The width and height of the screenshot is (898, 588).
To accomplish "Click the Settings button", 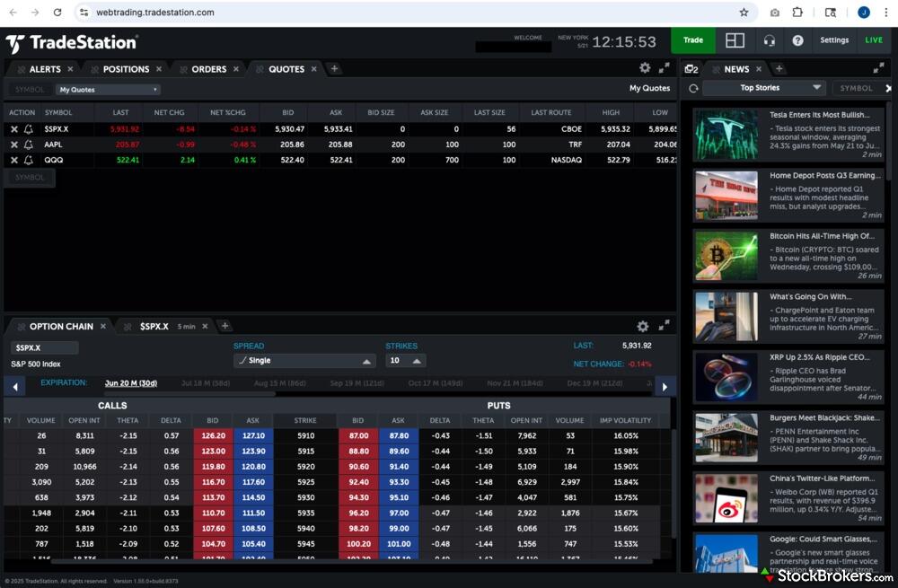I will [834, 39].
